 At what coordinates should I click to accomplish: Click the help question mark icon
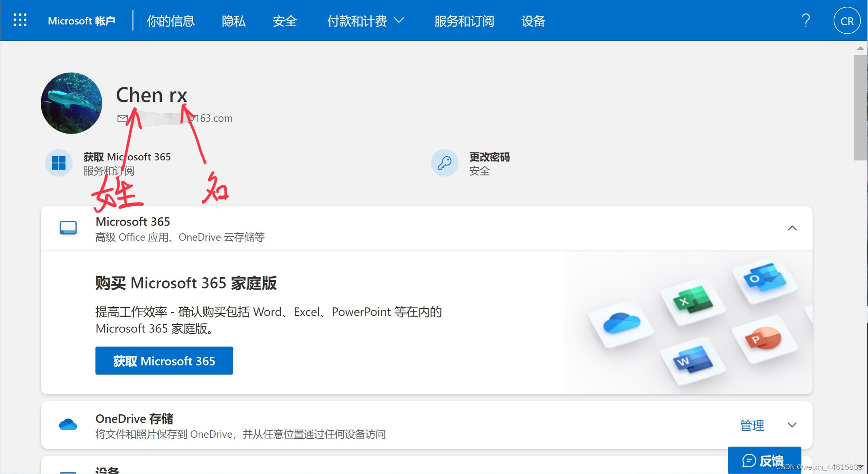[805, 20]
